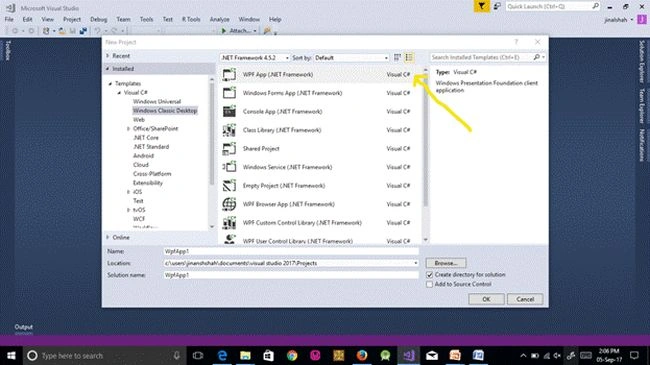The width and height of the screenshot is (650, 365).
Task: Enable Add to Source Control checkbox
Action: (429, 284)
